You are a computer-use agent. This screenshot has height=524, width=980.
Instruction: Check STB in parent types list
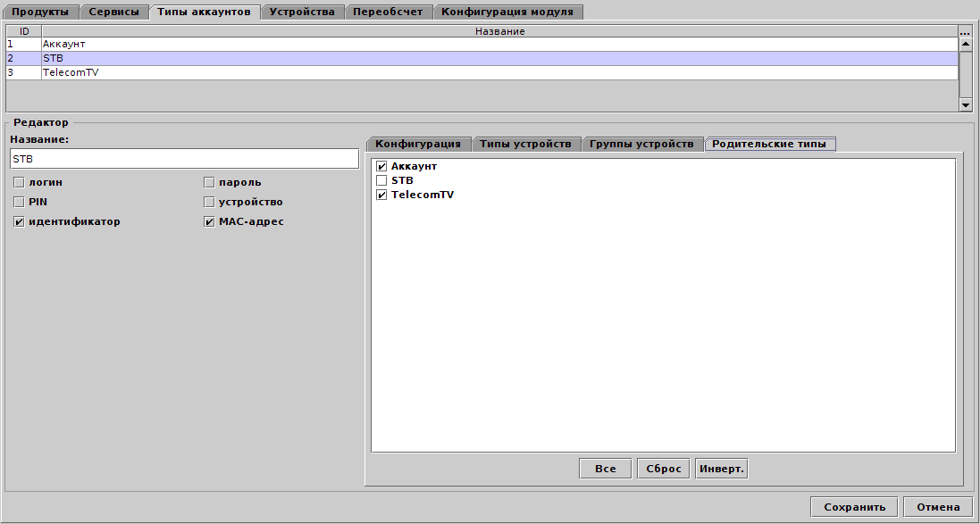(381, 180)
